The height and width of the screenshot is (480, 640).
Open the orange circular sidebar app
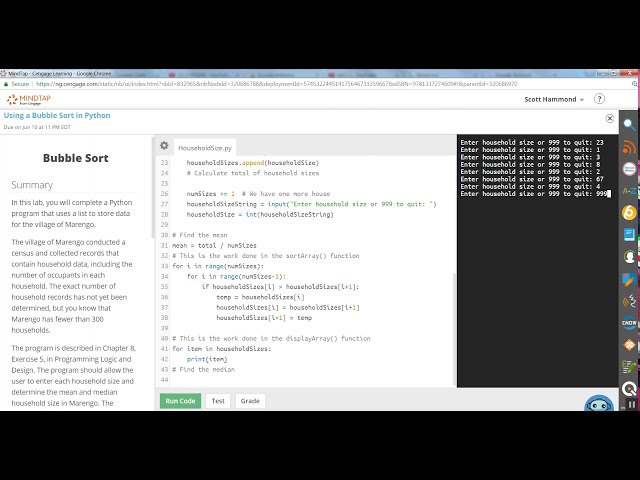point(629,213)
